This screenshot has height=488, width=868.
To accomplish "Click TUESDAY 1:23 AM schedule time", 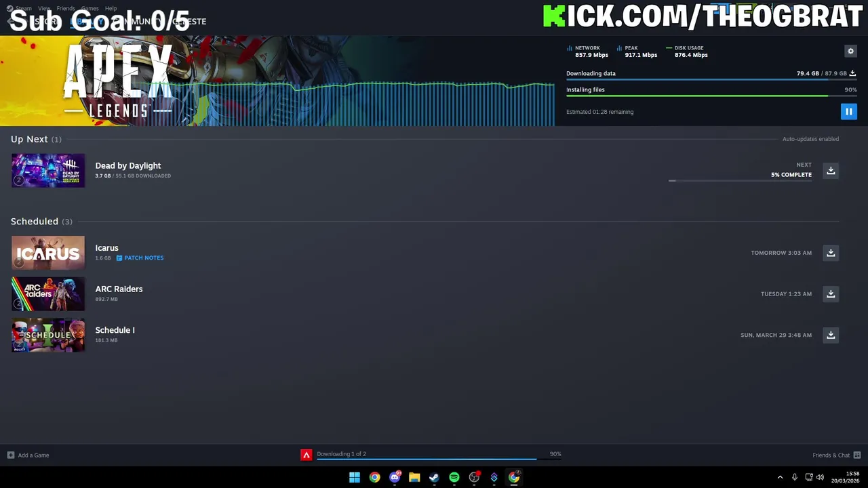I will [x=786, y=294].
